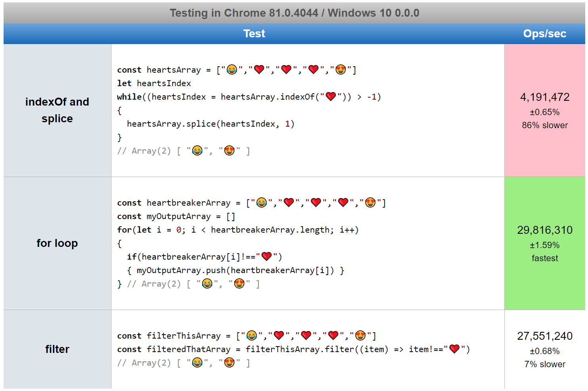This screenshot has width=588, height=391.
Task: Click the '86% slower' text
Action: click(x=545, y=125)
